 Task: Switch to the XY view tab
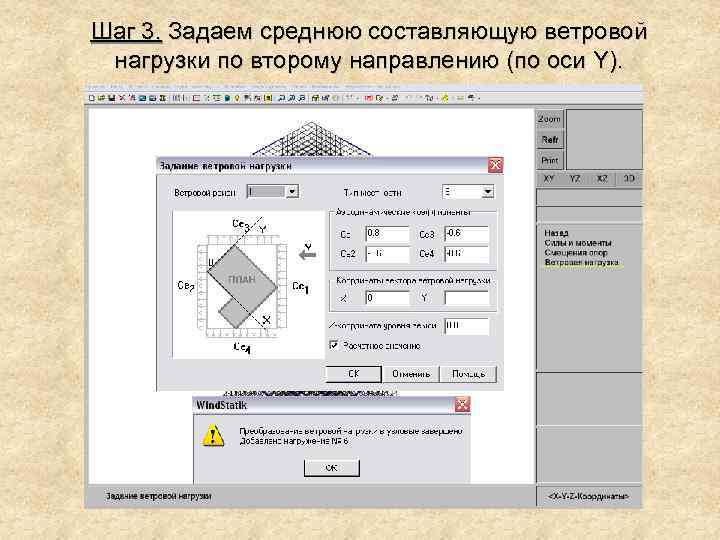tap(548, 179)
